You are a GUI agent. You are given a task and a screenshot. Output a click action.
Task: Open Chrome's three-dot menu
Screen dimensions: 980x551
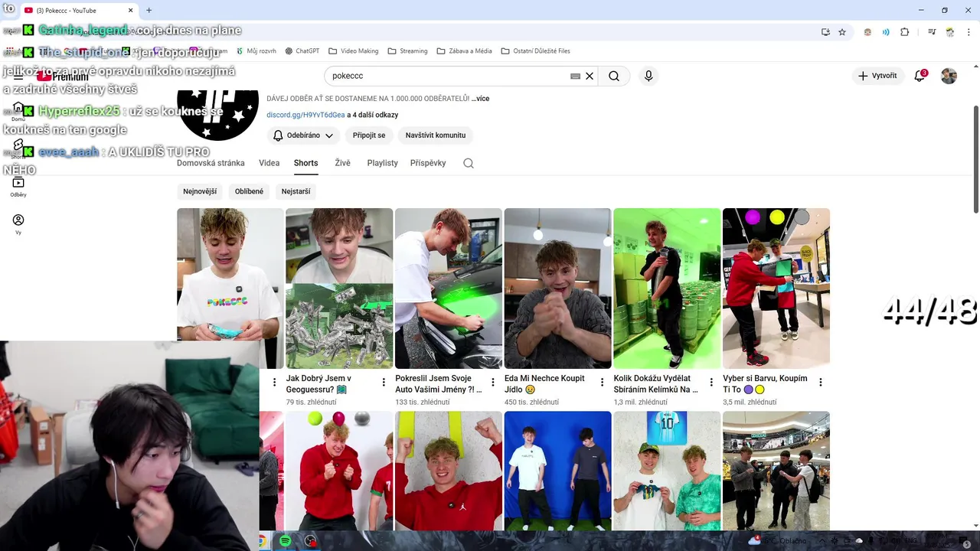[969, 32]
